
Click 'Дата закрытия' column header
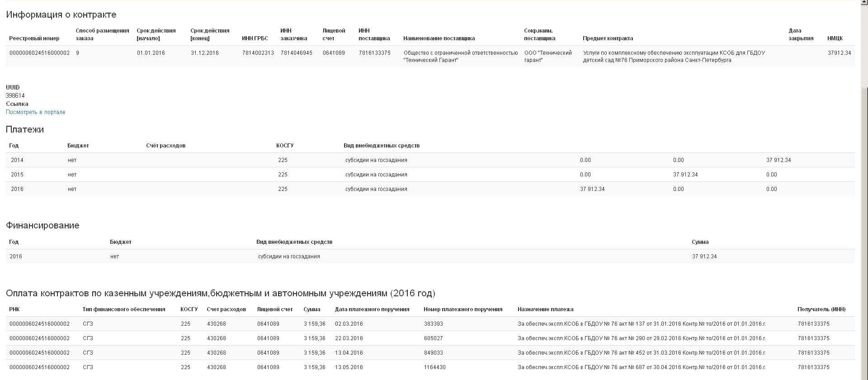click(801, 34)
